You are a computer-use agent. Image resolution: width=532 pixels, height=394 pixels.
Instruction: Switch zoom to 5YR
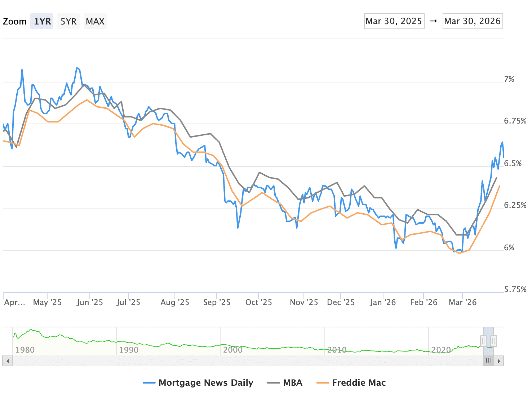68,21
